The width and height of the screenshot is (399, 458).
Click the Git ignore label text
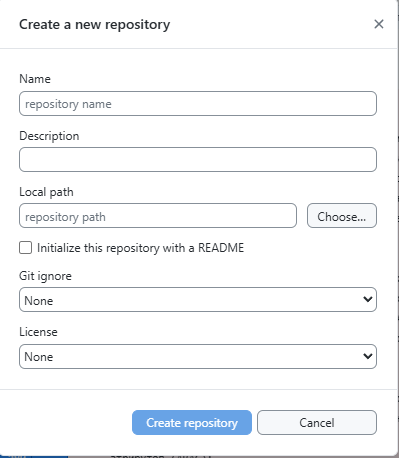[x=45, y=276]
